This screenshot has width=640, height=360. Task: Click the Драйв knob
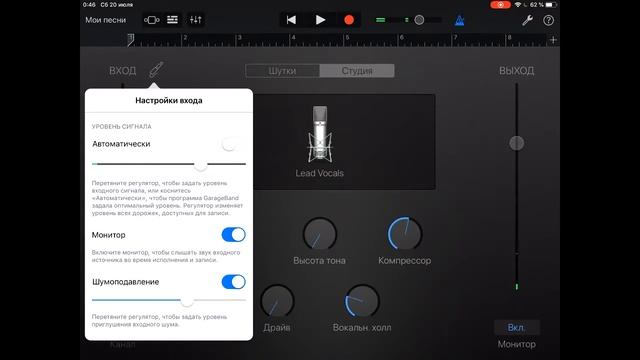(277, 301)
